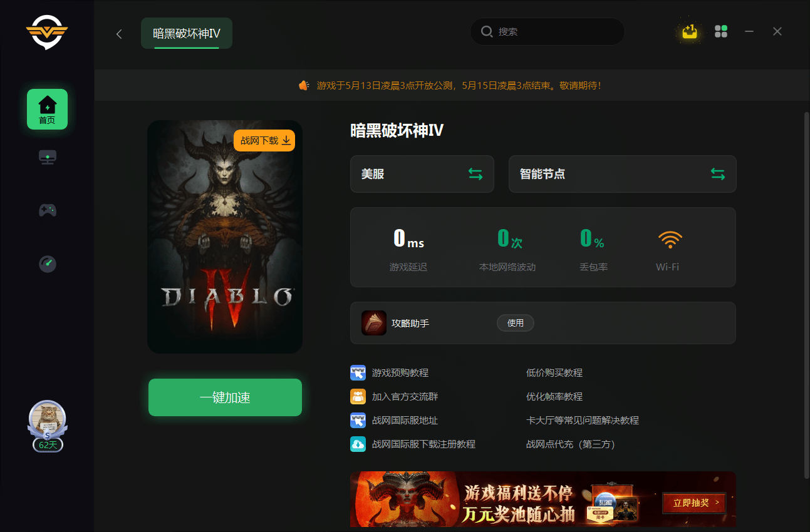Click icon beside 加入官方交流群
The image size is (810, 532).
pyautogui.click(x=358, y=396)
